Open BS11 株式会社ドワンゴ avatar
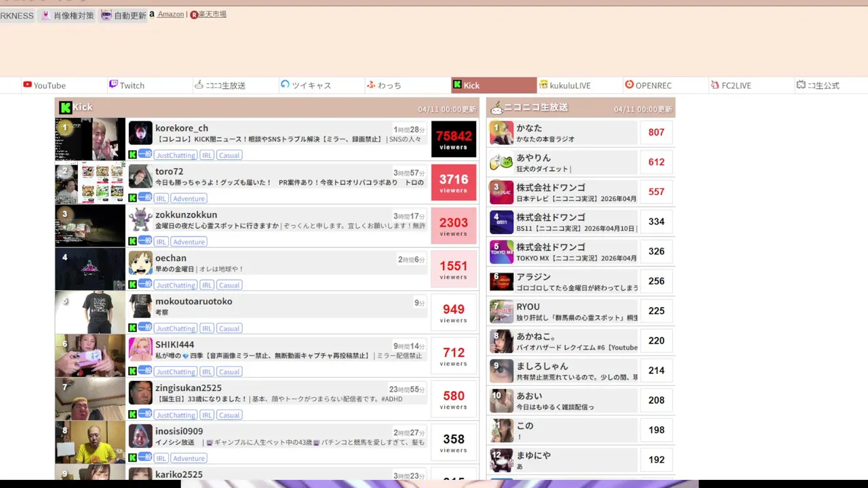This screenshot has height=488, width=868. point(502,222)
